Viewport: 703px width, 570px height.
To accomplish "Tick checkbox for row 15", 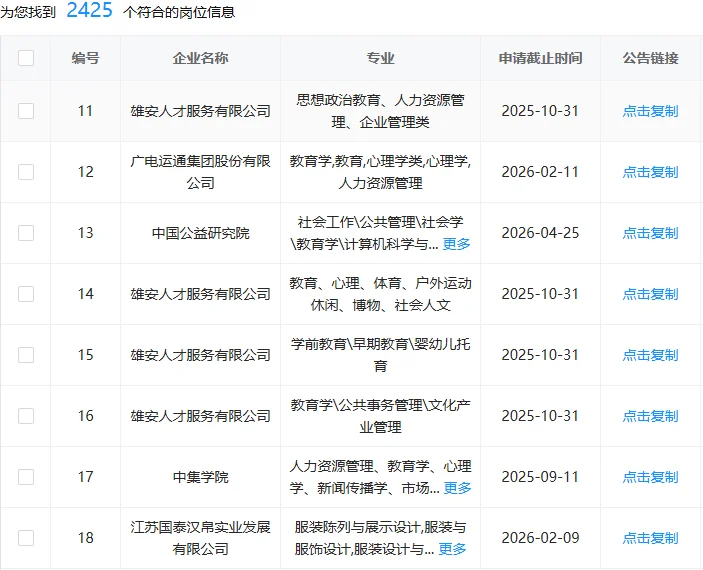I will (26, 355).
